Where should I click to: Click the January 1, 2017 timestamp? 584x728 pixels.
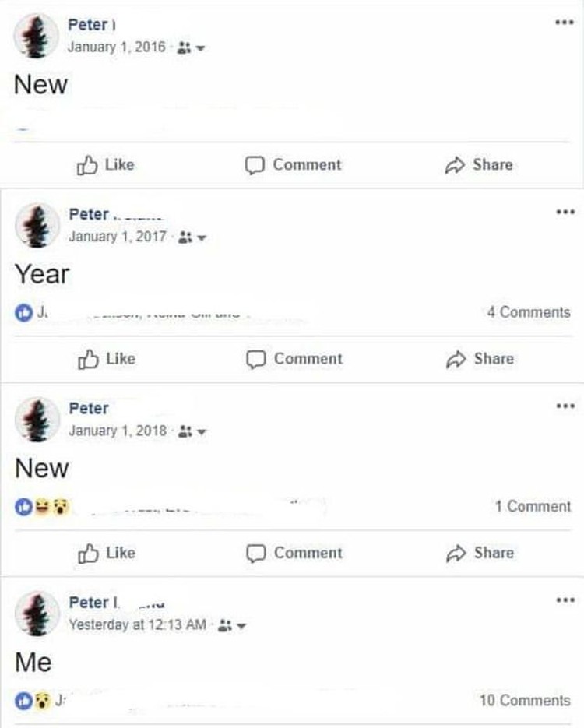(118, 237)
